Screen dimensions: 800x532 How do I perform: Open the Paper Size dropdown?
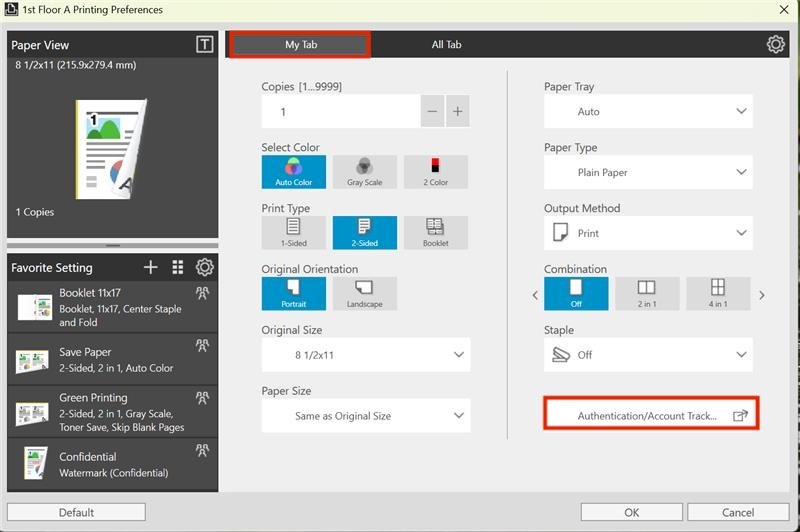[x=366, y=416]
